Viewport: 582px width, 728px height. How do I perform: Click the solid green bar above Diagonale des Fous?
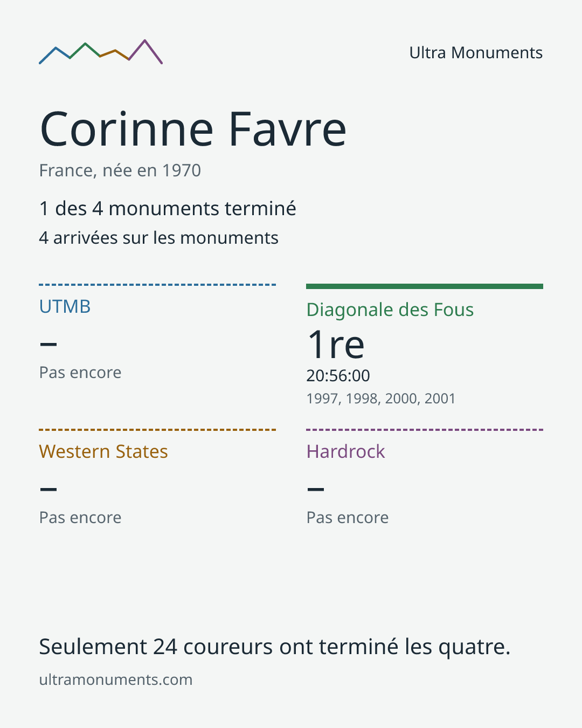click(425, 286)
